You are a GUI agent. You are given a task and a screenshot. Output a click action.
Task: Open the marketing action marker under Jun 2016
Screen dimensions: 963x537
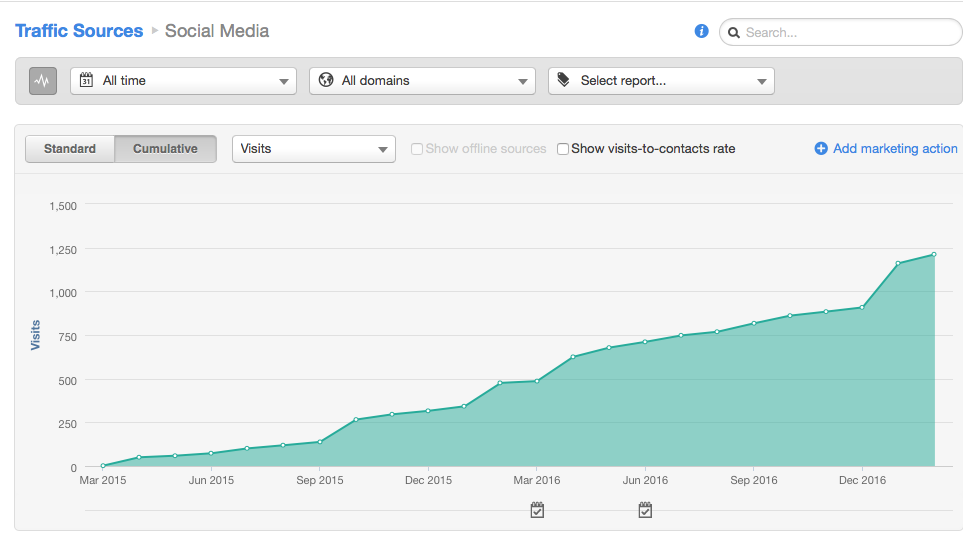click(645, 510)
